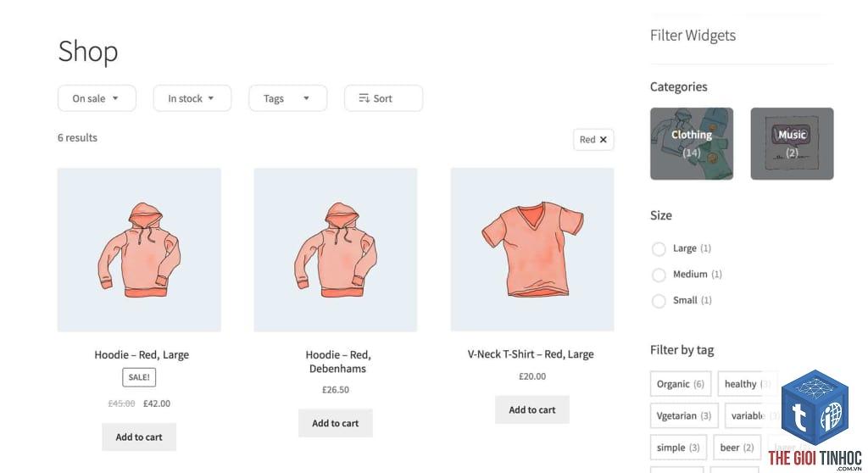The width and height of the screenshot is (868, 473).
Task: Click the SALE! badge on the hoodie
Action: (x=139, y=377)
